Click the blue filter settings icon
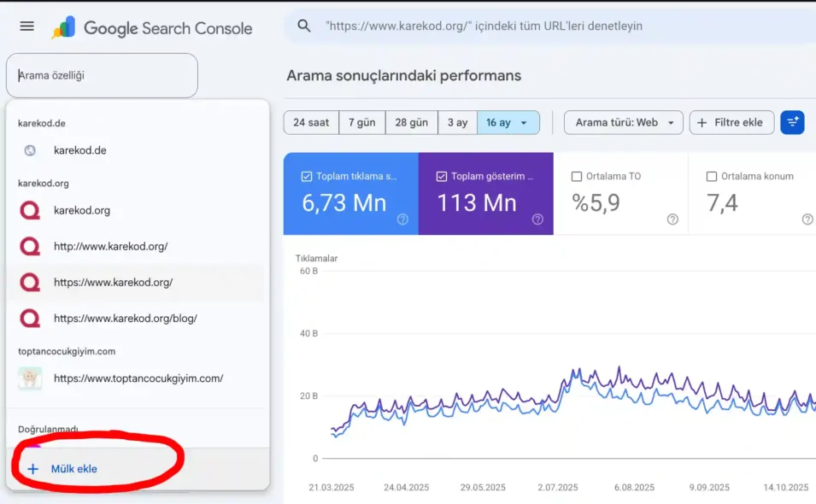 pos(793,123)
